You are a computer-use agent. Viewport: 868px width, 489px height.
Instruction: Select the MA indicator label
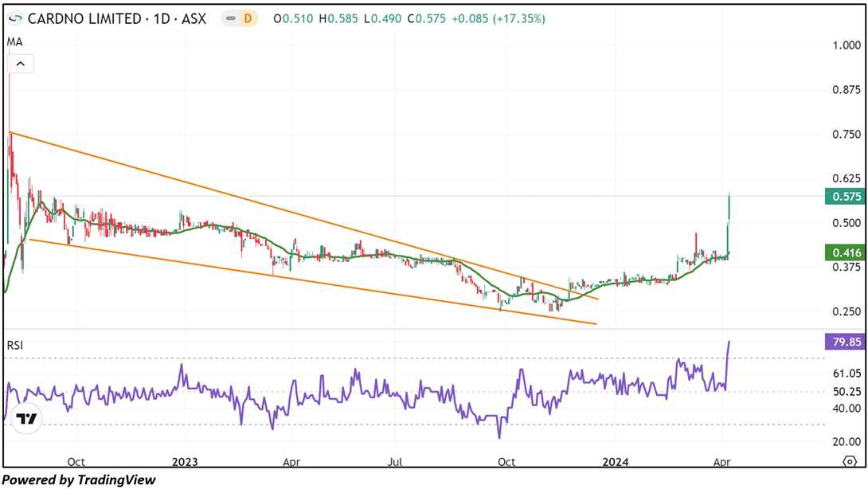click(14, 42)
